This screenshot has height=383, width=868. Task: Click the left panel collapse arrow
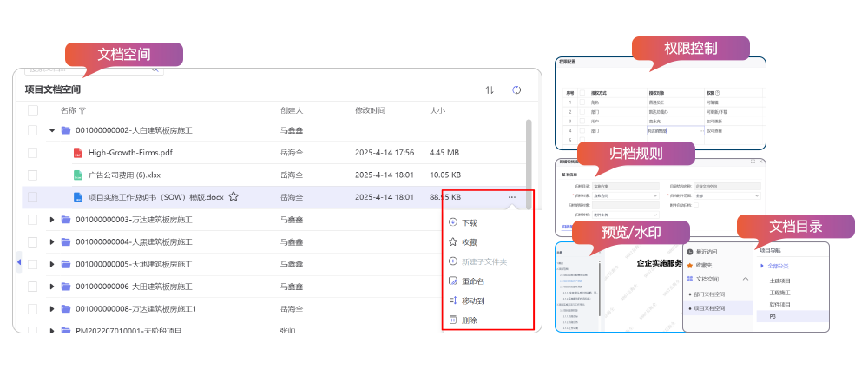[19, 261]
